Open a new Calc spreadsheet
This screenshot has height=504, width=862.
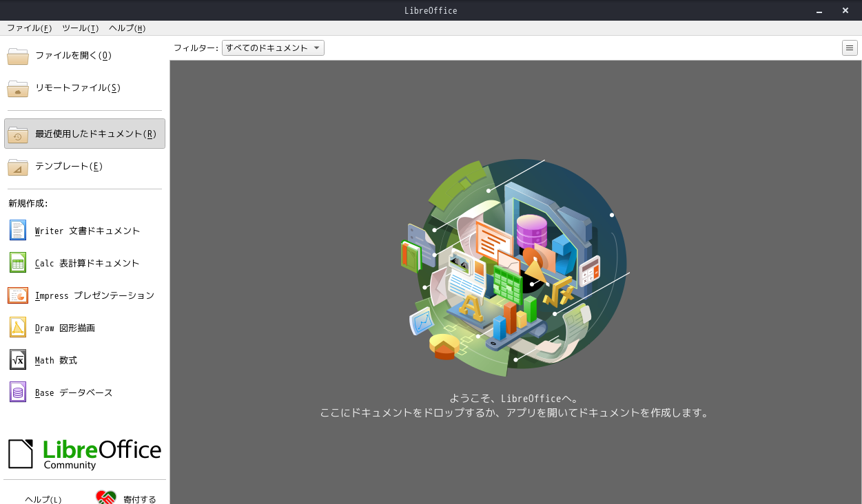pos(86,262)
